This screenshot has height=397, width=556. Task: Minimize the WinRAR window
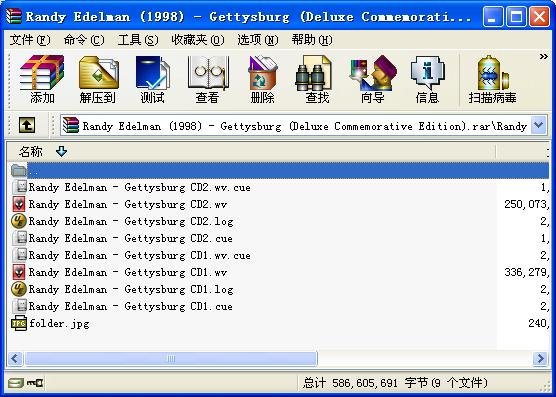(x=493, y=17)
